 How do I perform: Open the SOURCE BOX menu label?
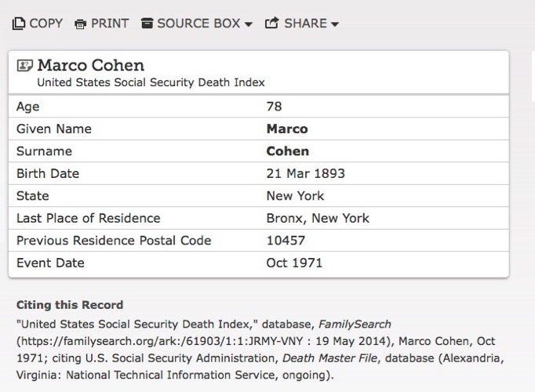[x=198, y=24]
